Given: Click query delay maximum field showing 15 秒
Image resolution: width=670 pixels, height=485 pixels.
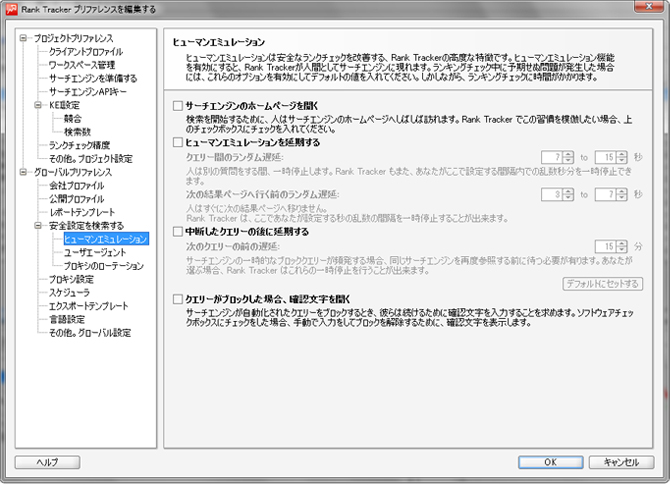Looking at the screenshot, I should tap(606, 158).
